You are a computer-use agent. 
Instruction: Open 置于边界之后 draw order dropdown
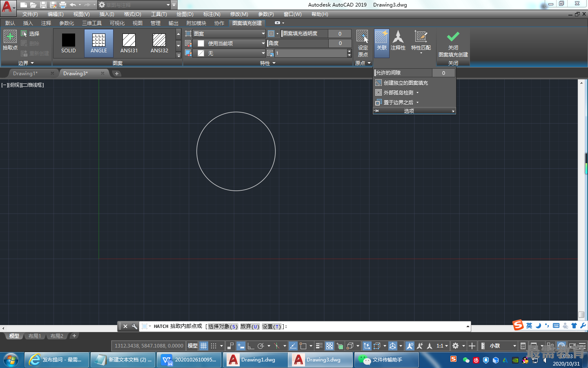pyautogui.click(x=397, y=102)
